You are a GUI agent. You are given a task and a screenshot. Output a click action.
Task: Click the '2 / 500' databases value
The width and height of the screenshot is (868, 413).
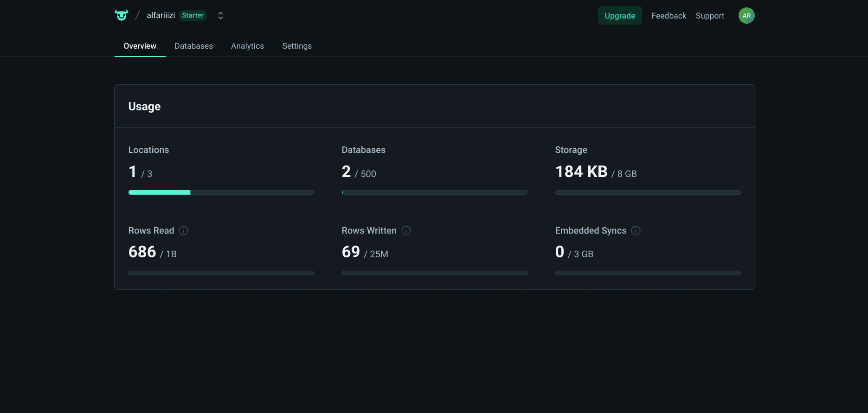pyautogui.click(x=359, y=172)
